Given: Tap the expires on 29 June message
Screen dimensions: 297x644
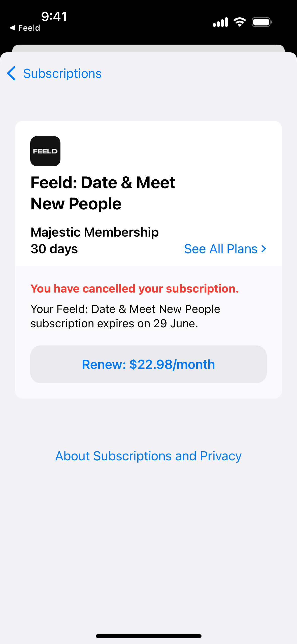Looking at the screenshot, I should pyautogui.click(x=125, y=316).
